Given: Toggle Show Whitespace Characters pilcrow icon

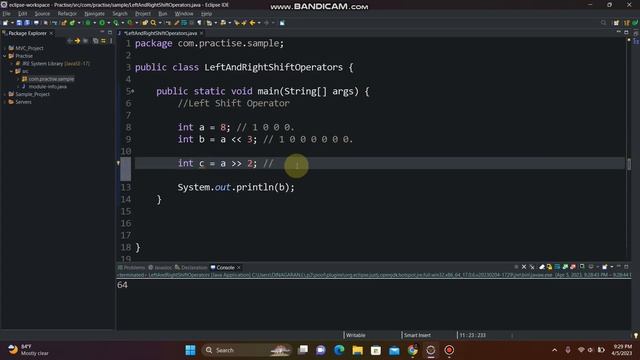Looking at the screenshot, I should click(x=199, y=23).
